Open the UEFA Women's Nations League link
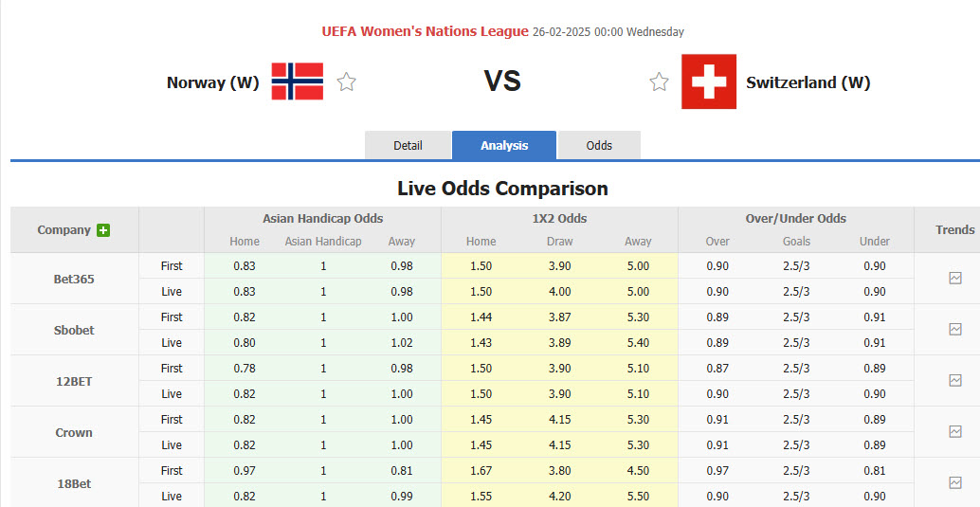Image resolution: width=980 pixels, height=507 pixels. 425,31
